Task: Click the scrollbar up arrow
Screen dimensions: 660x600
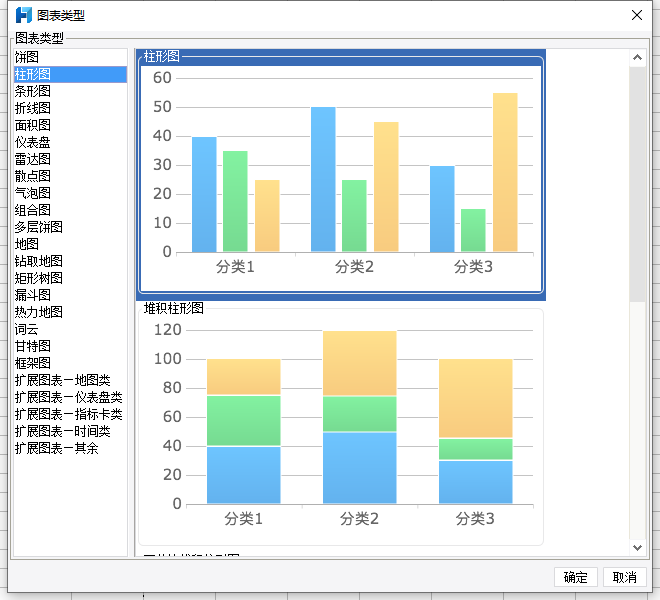Action: click(x=637, y=58)
